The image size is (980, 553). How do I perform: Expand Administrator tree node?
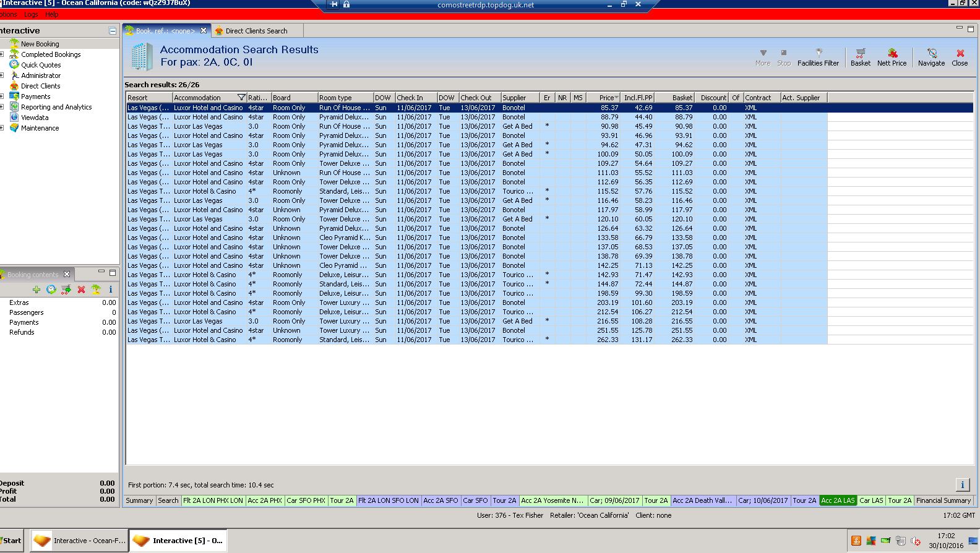(x=2, y=75)
